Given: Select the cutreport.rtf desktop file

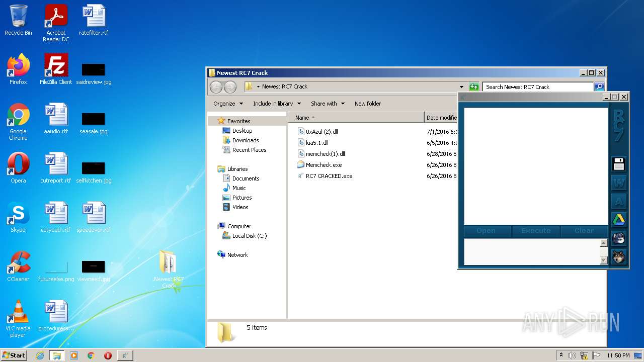Looking at the screenshot, I should (x=56, y=167).
